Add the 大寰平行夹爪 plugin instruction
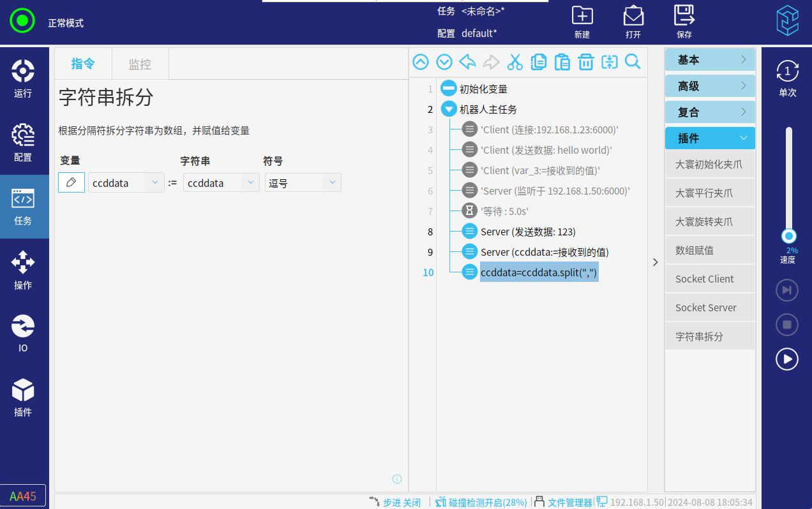The image size is (812, 509). click(x=704, y=193)
